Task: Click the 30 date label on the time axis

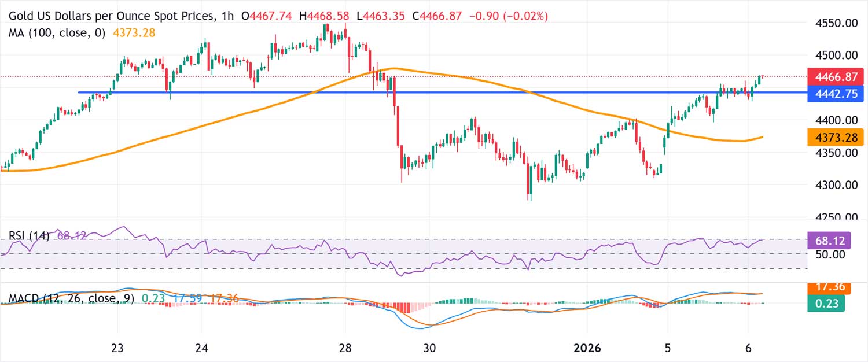Action: point(429,348)
